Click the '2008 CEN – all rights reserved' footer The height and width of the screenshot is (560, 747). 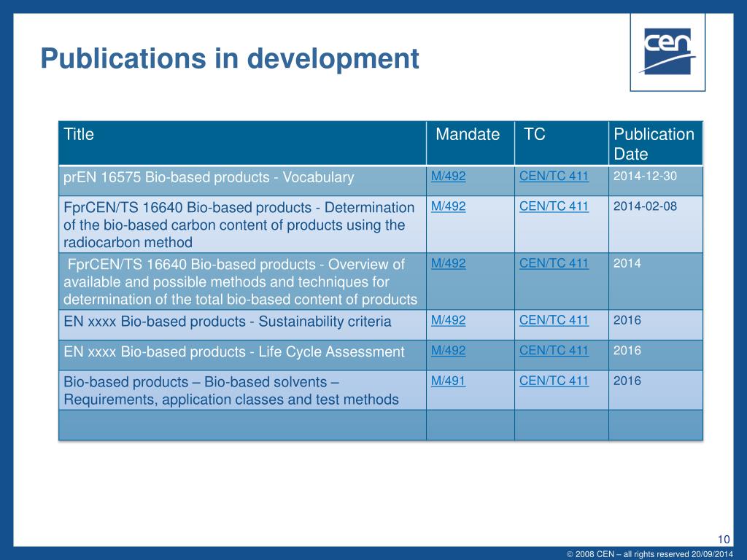click(x=650, y=554)
